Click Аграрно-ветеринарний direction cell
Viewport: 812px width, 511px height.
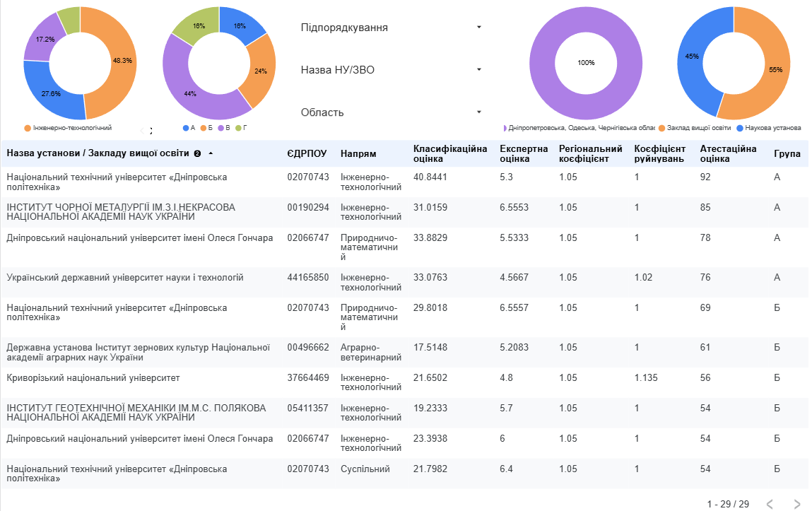(x=371, y=353)
